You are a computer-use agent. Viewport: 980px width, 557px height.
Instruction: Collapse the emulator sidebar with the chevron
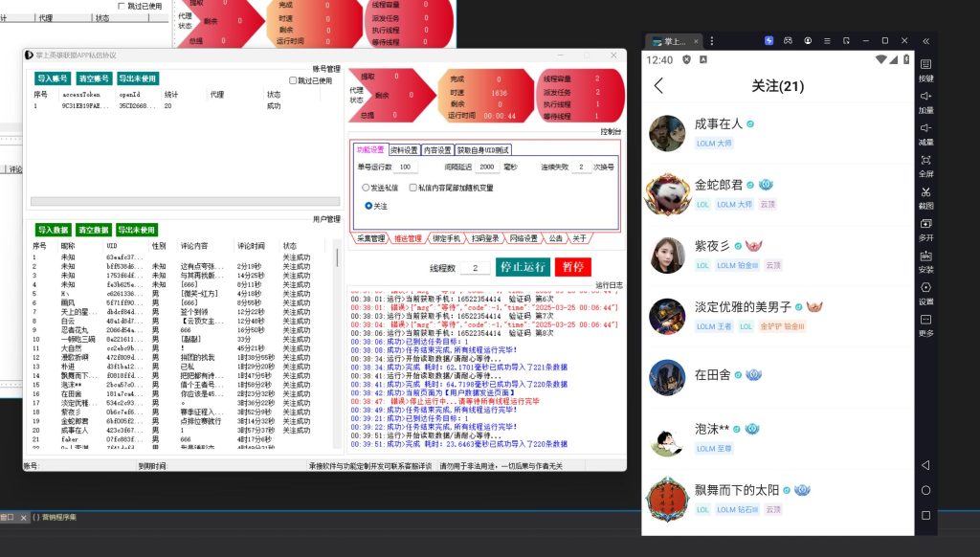926,41
